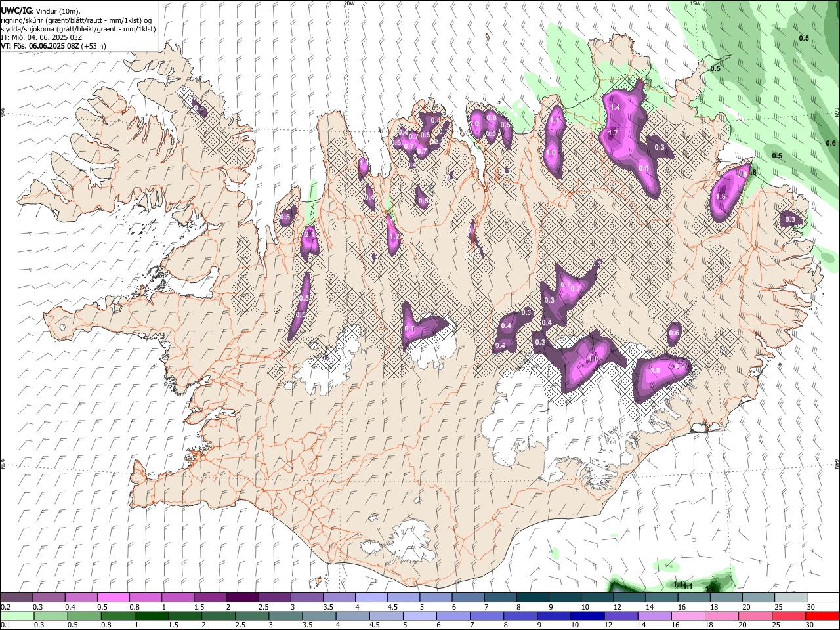Pick the darkest green swatch after the rain-scale 1
Screen dimensions: 840x630
(x=151, y=616)
